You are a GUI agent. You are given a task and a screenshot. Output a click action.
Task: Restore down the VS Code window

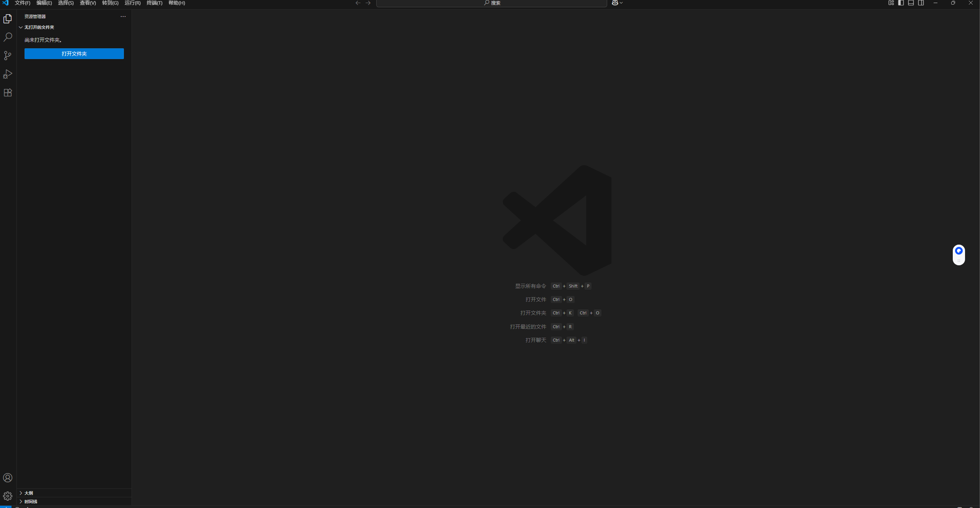(953, 3)
